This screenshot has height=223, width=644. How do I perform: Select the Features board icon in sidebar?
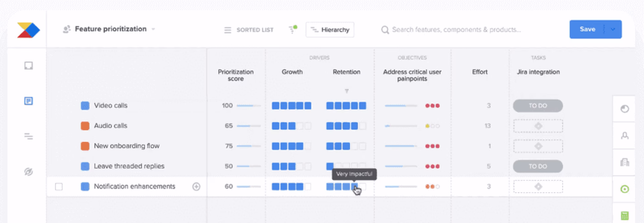point(29,101)
